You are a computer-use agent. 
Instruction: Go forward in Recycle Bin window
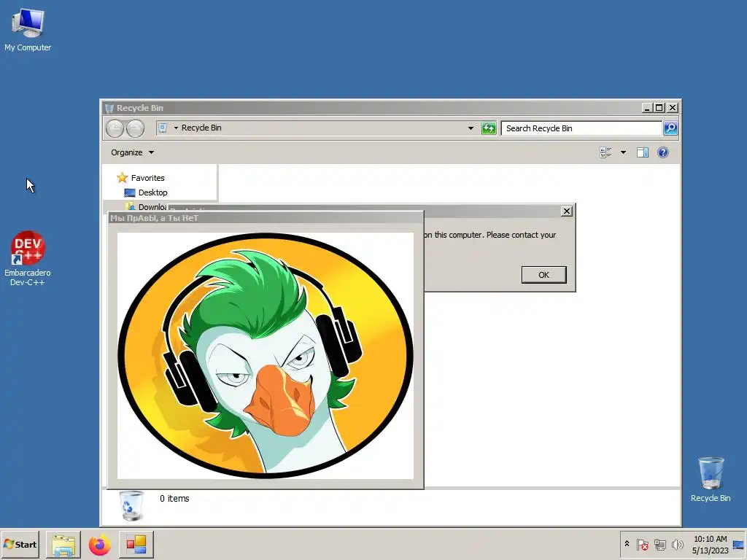click(x=135, y=128)
